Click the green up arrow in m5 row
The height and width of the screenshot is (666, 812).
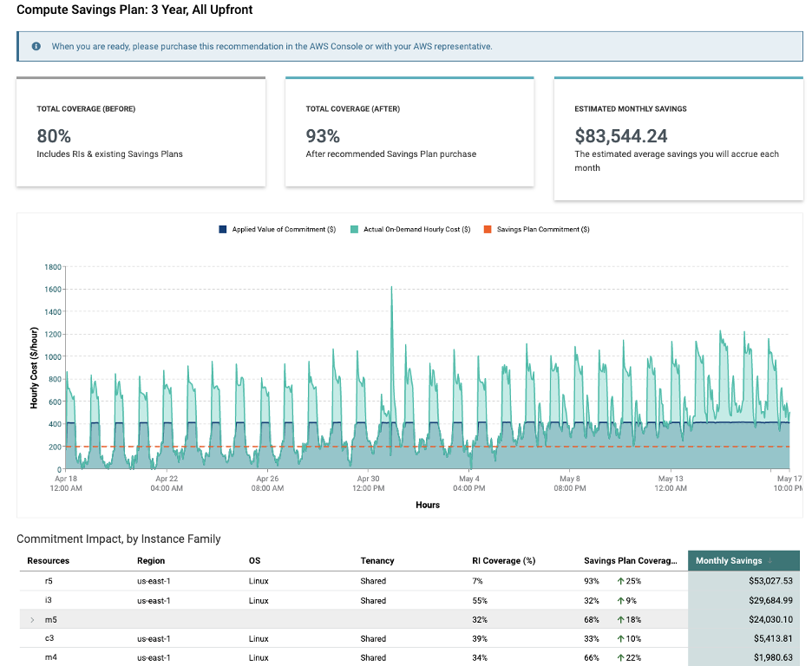[620, 620]
